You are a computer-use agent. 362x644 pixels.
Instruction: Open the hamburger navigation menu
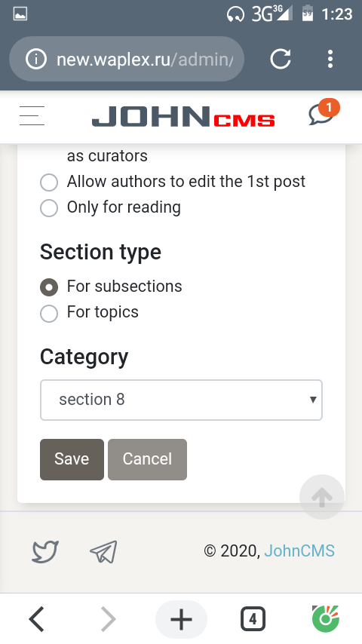tap(32, 115)
